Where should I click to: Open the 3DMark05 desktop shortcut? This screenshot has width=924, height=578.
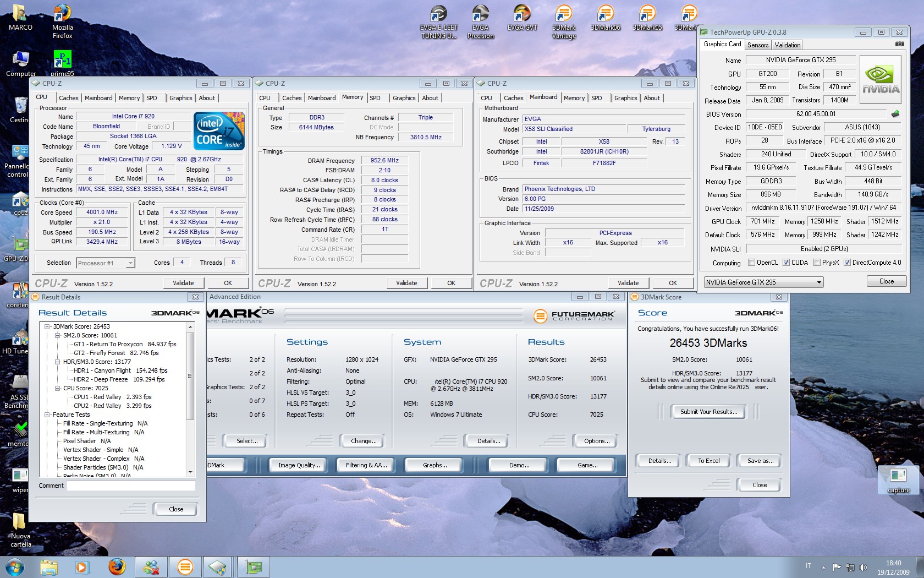tap(647, 18)
